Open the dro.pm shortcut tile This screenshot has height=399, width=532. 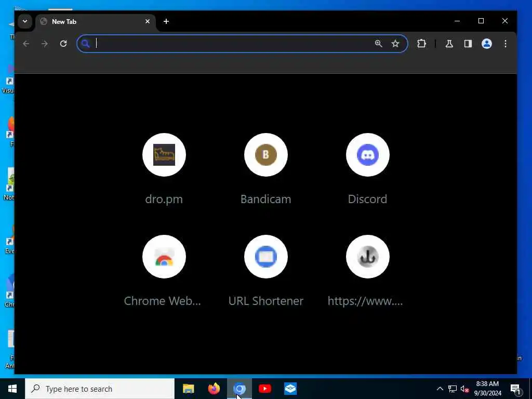tap(164, 155)
